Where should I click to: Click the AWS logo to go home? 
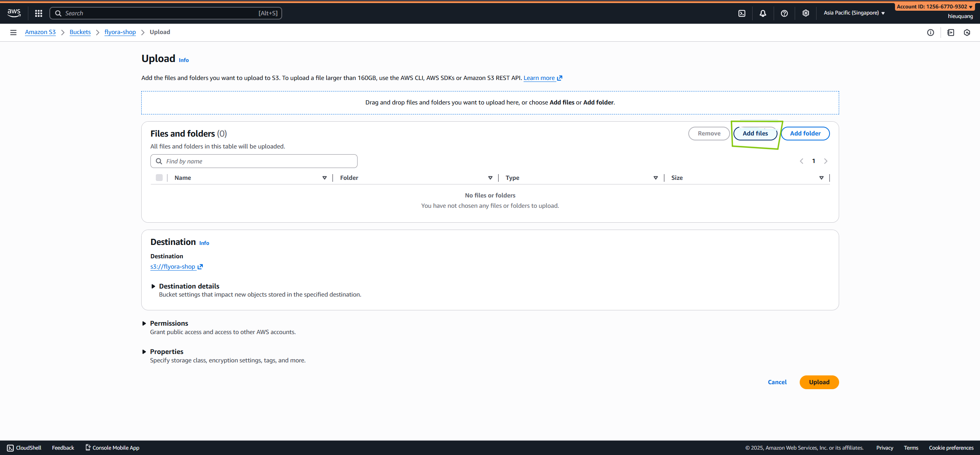14,13
